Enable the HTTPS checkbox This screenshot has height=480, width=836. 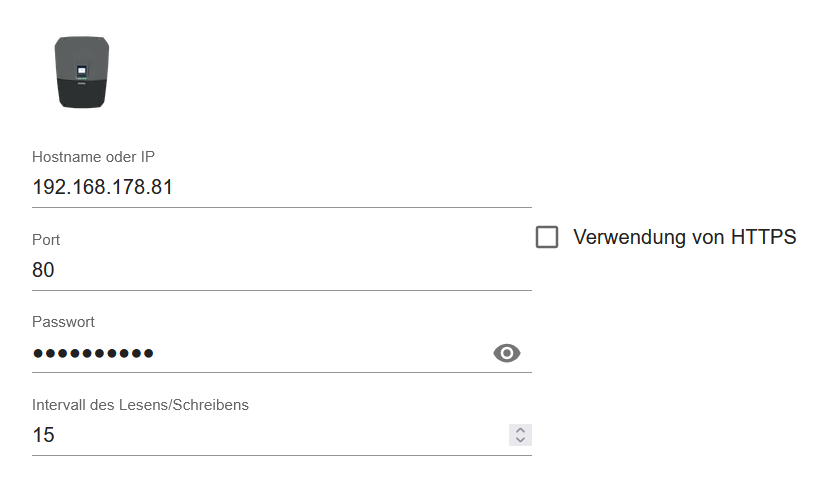tap(547, 237)
